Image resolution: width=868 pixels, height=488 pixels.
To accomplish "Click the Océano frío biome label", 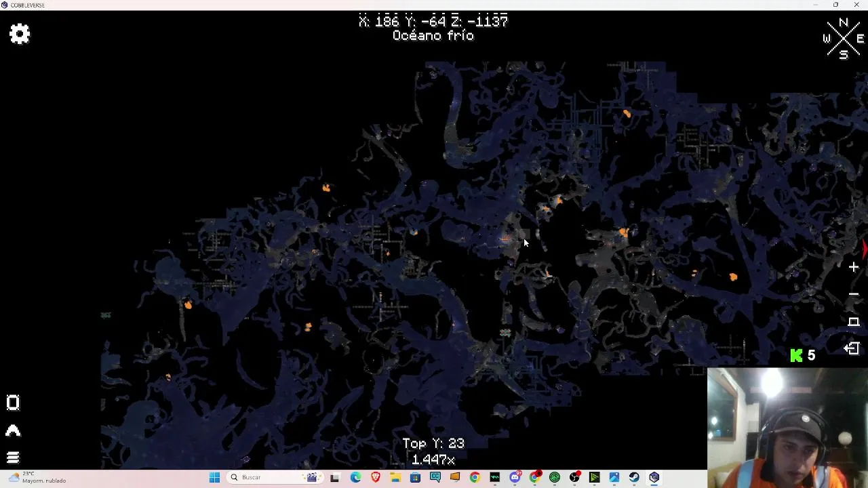I will 433,36.
